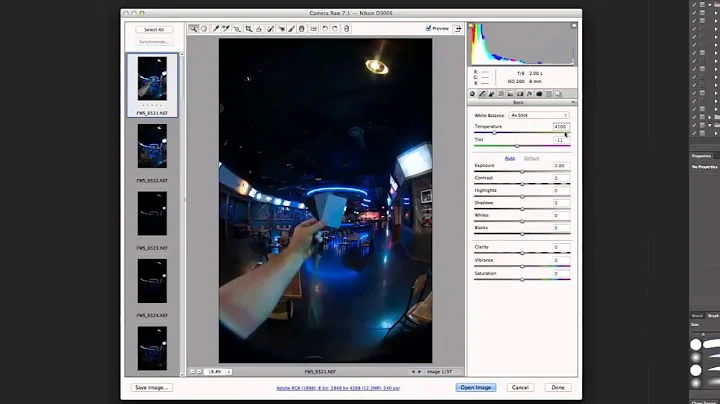720x404 pixels.
Task: Toggle highlight clipping warning on histogram
Action: [574, 26]
